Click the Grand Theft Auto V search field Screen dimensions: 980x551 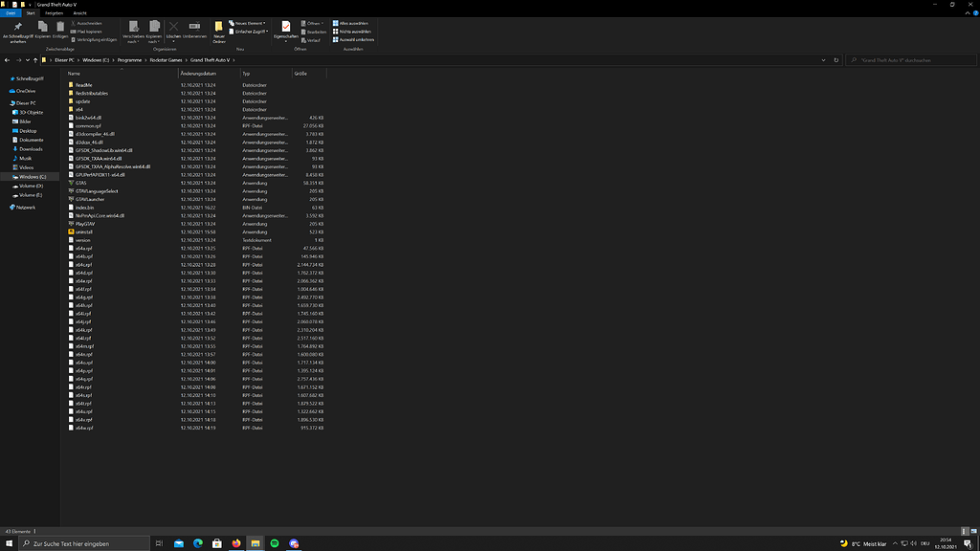coord(911,60)
